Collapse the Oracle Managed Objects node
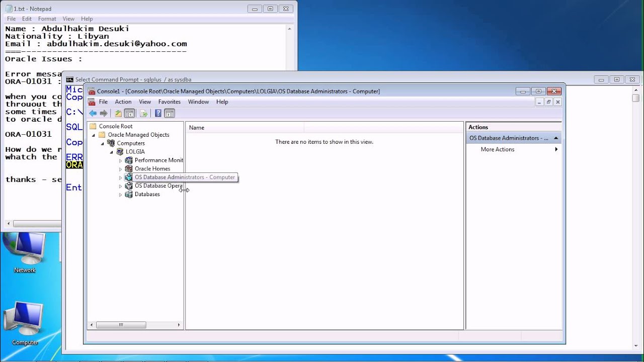Image resolution: width=644 pixels, height=362 pixels. tap(94, 135)
